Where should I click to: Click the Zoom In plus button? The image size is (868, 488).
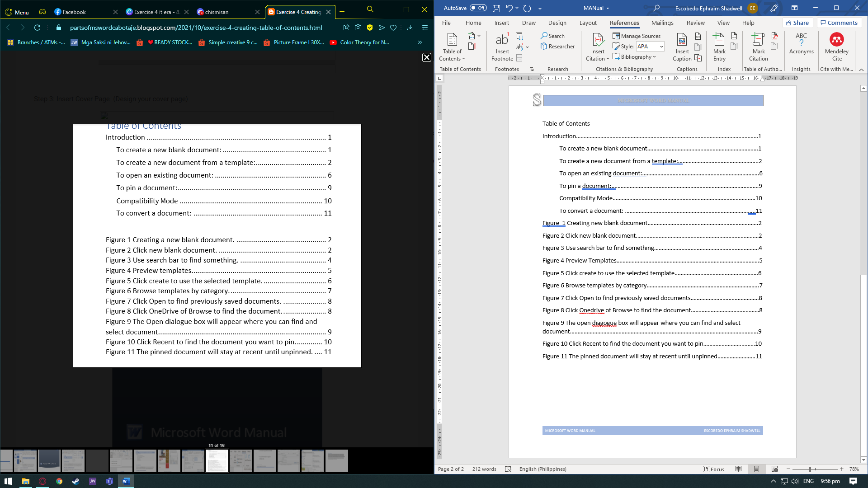click(842, 469)
